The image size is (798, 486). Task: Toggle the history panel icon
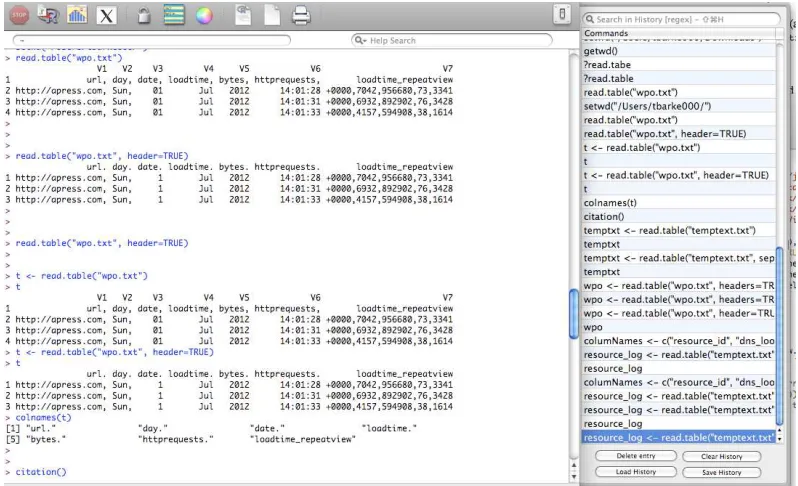174,15
